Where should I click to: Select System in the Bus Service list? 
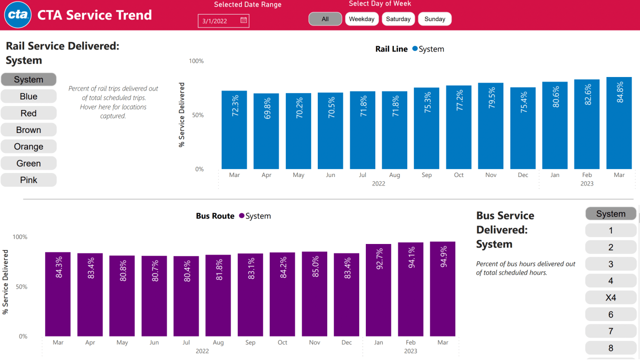[x=610, y=213]
